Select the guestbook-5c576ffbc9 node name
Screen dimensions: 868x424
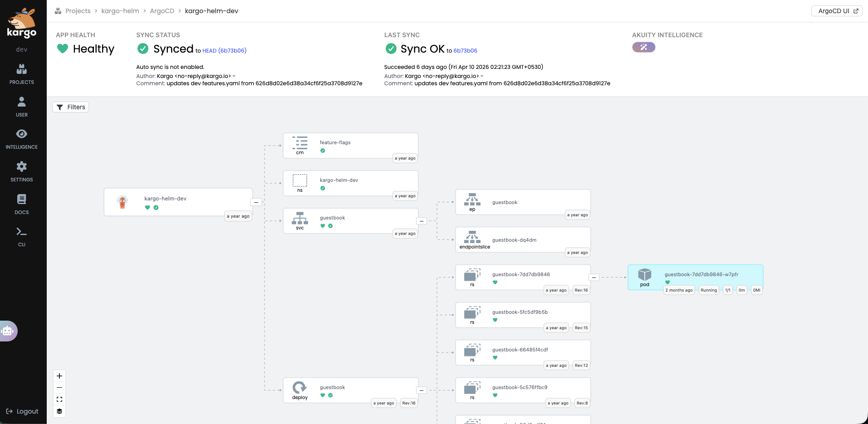520,387
